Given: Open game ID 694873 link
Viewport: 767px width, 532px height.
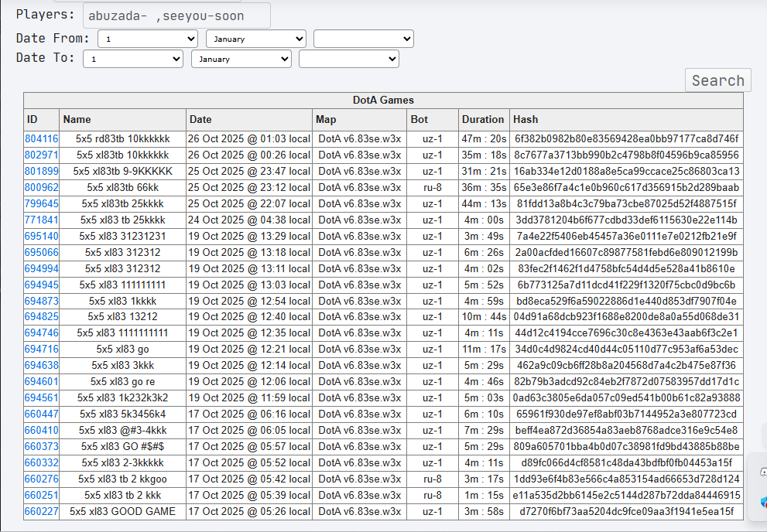Looking at the screenshot, I should click(x=42, y=301).
